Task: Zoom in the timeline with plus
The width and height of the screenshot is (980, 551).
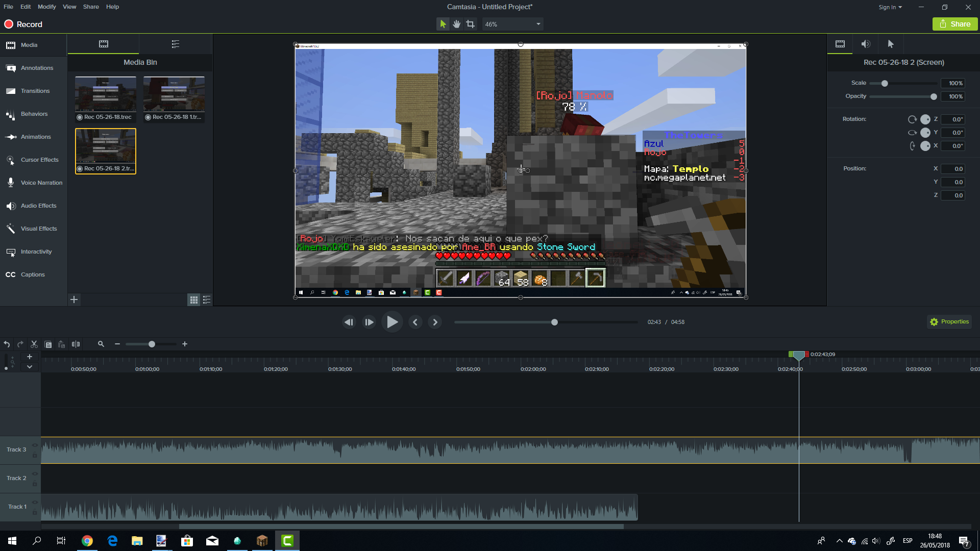Action: point(185,344)
